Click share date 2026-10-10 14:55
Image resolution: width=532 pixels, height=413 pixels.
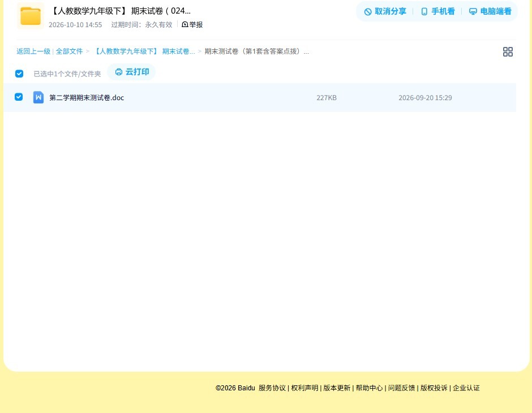[75, 25]
